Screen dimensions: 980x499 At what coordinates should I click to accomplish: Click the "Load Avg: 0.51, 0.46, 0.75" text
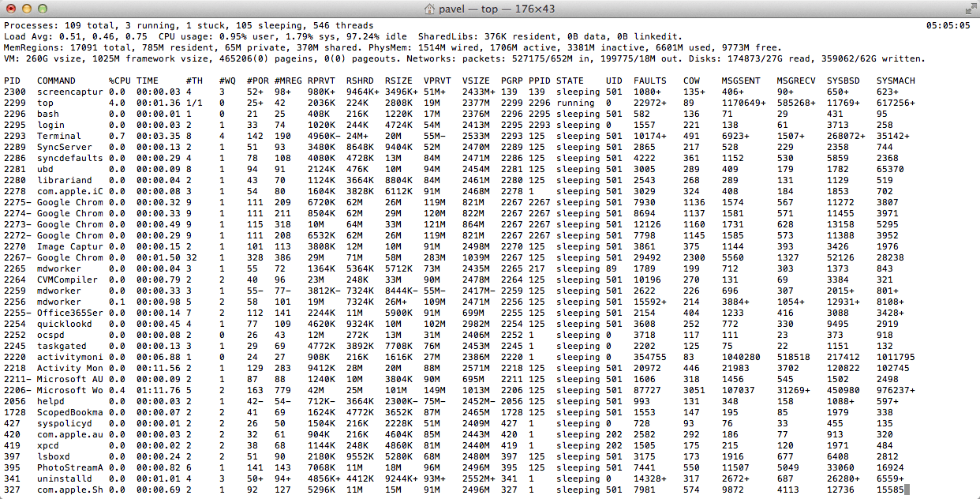75,36
